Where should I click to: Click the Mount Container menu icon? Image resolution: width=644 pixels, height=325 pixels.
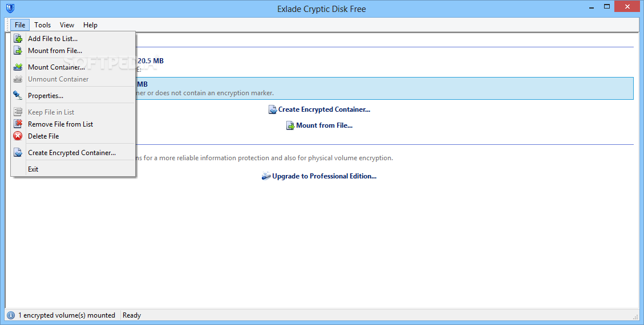click(18, 67)
